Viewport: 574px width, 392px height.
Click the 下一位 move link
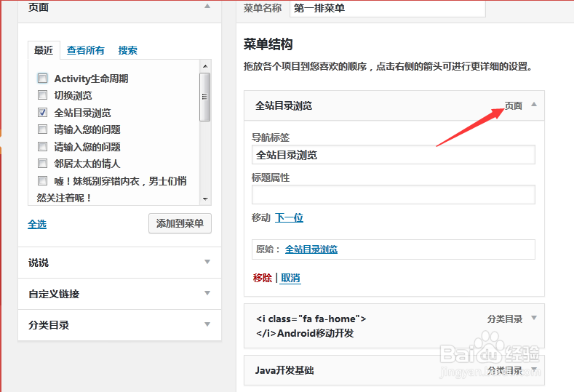[289, 217]
